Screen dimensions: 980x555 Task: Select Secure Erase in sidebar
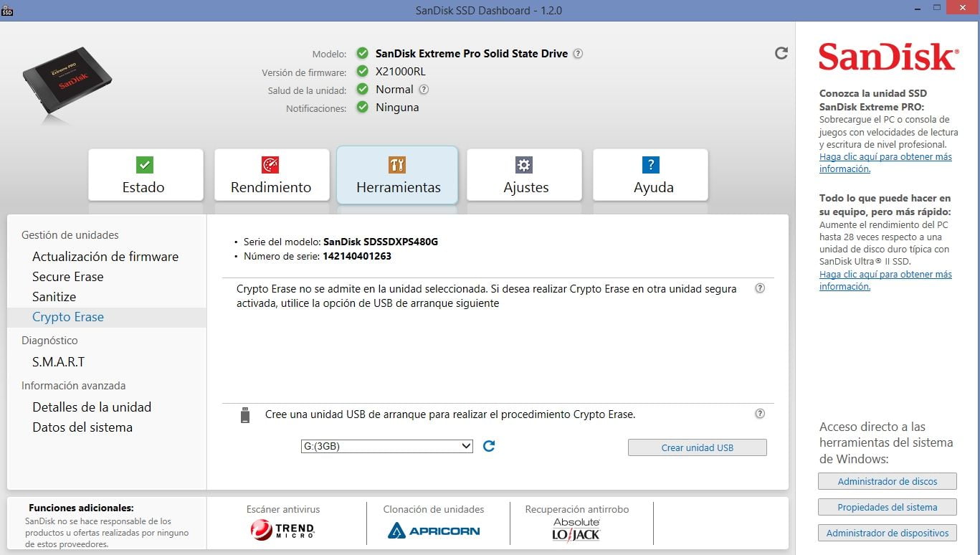click(68, 277)
